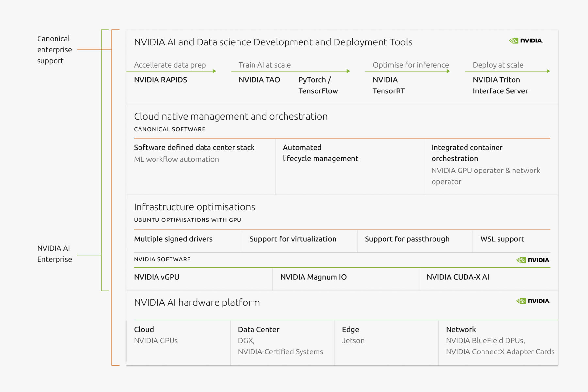
Task: Click the Accellerate data prep heading
Action: pyautogui.click(x=170, y=65)
